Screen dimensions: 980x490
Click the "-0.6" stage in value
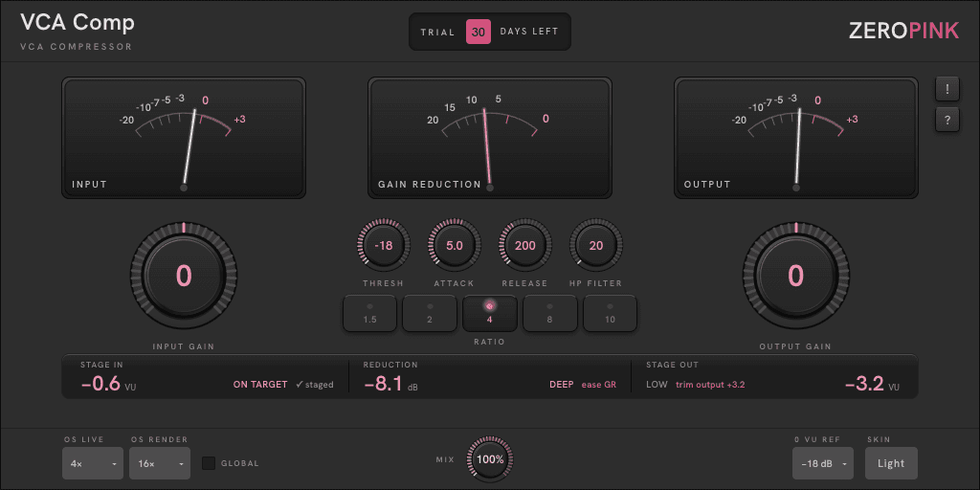[100, 384]
